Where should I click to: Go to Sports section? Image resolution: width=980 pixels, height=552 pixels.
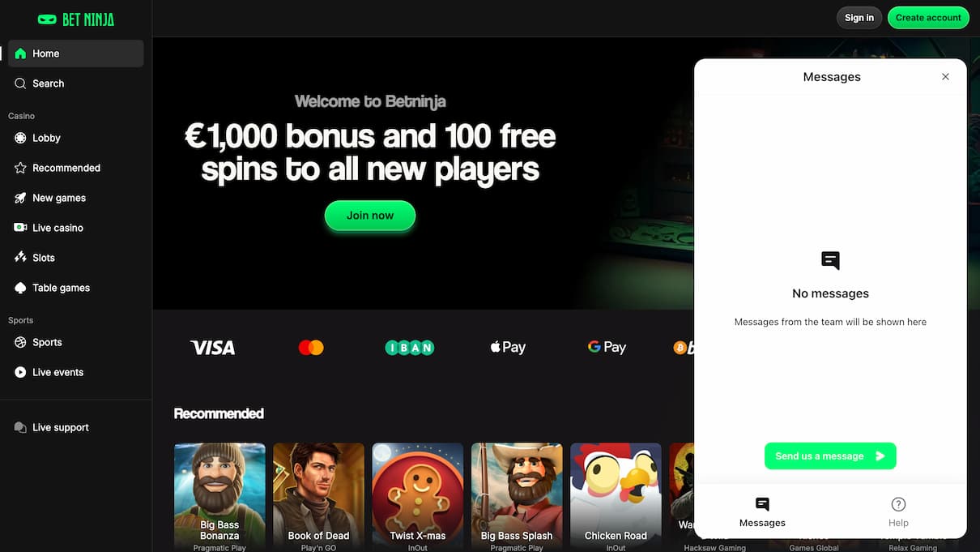[76, 342]
